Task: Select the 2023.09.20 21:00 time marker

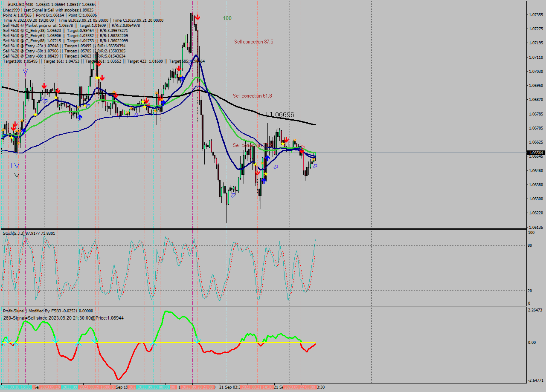Action: (197, 387)
